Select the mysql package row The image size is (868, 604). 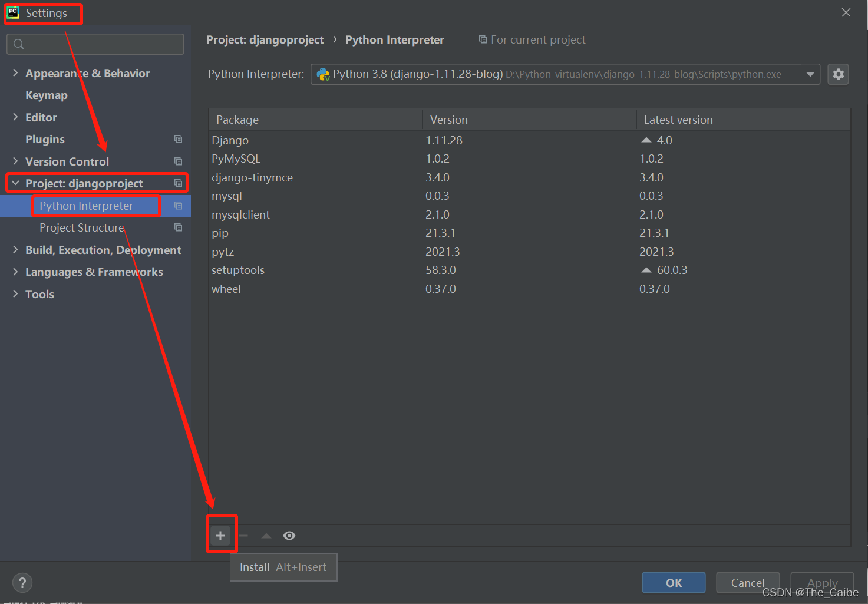[x=529, y=196]
